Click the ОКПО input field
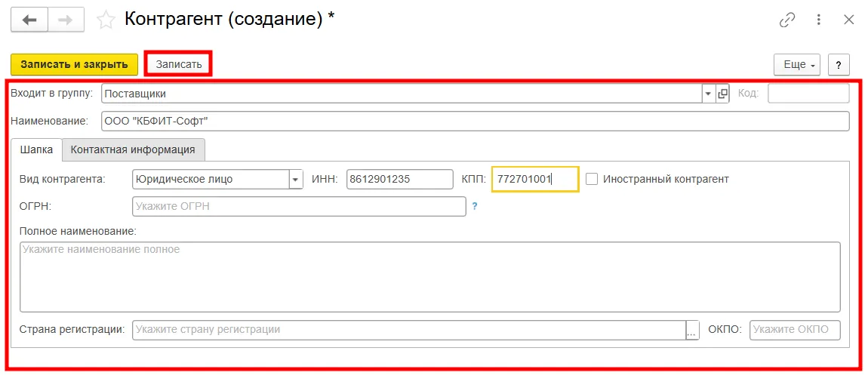 795,330
